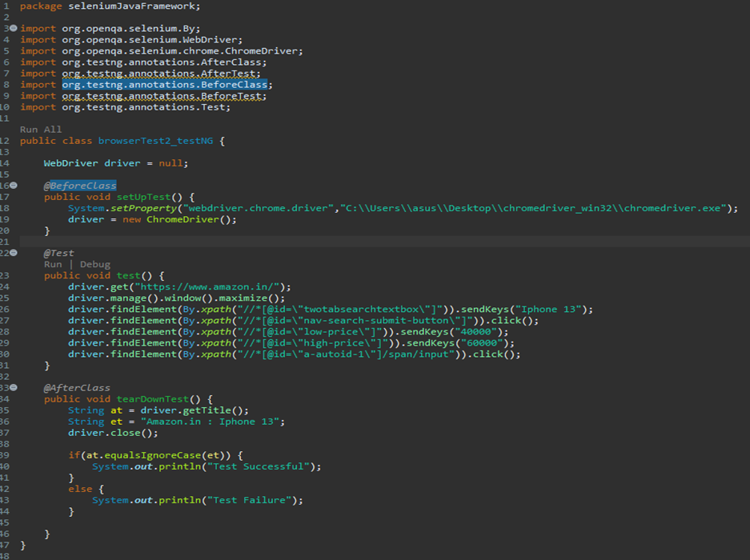The width and height of the screenshot is (750, 560).
Task: Click the amazon.in URL string
Action: click(207, 287)
